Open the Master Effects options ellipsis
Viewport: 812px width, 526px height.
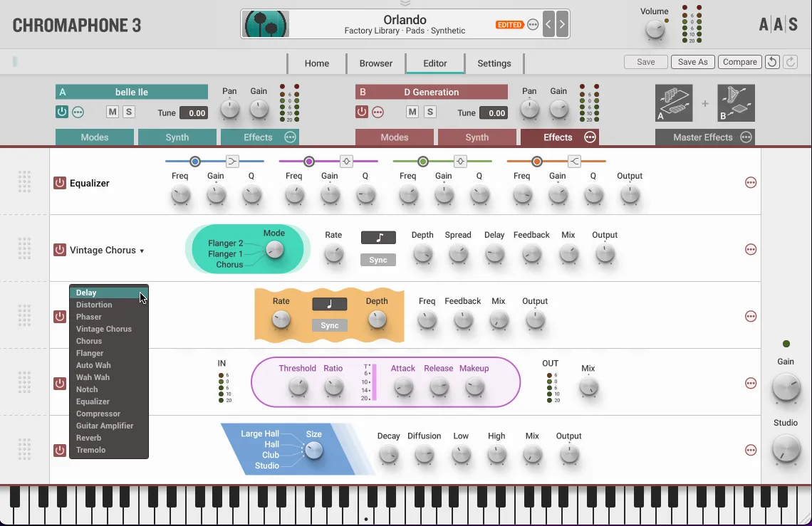point(746,137)
